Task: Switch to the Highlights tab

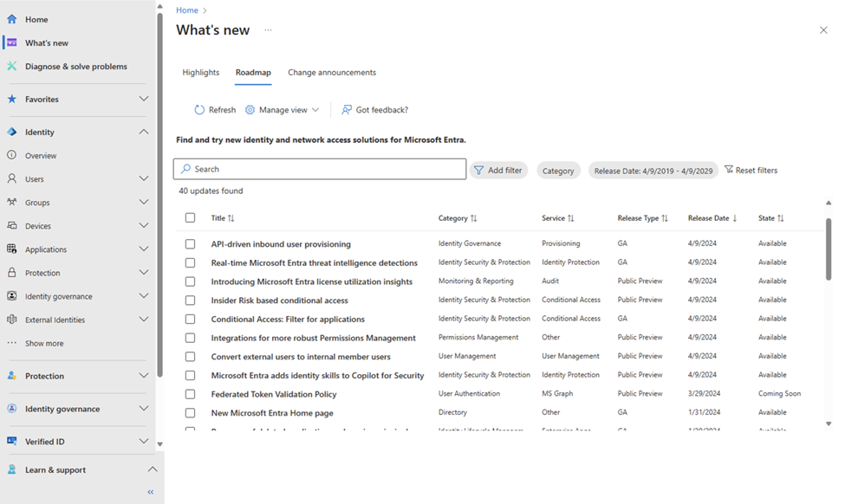Action: pos(201,73)
